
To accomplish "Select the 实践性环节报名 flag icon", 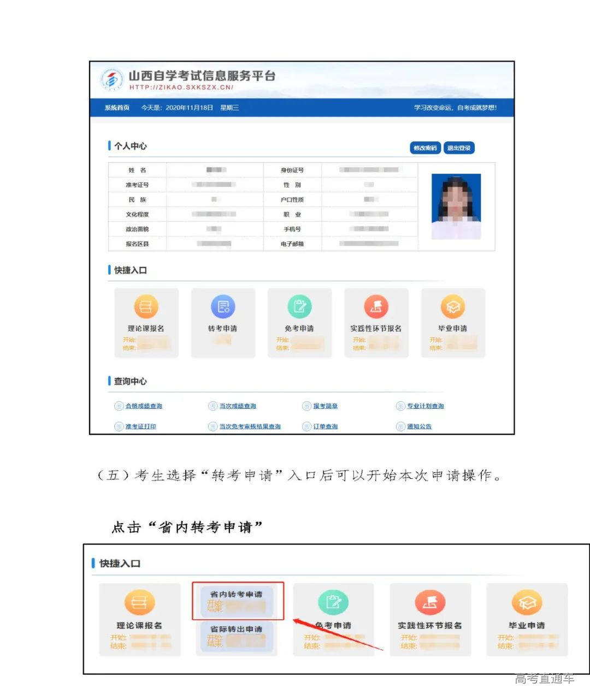I will click(x=376, y=307).
